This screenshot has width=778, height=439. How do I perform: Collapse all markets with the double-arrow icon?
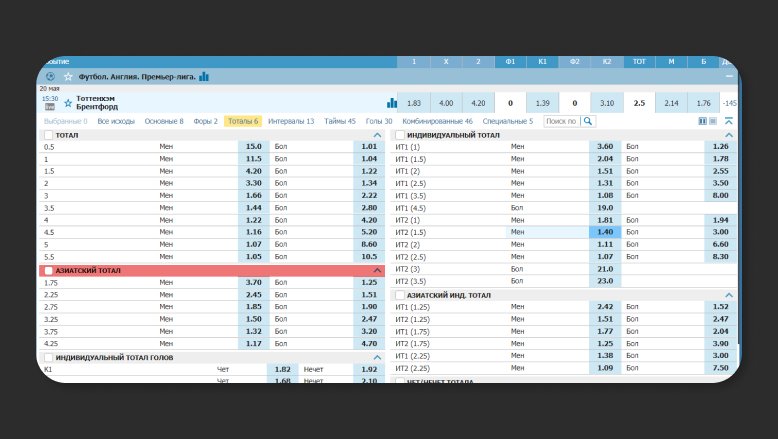click(x=729, y=121)
